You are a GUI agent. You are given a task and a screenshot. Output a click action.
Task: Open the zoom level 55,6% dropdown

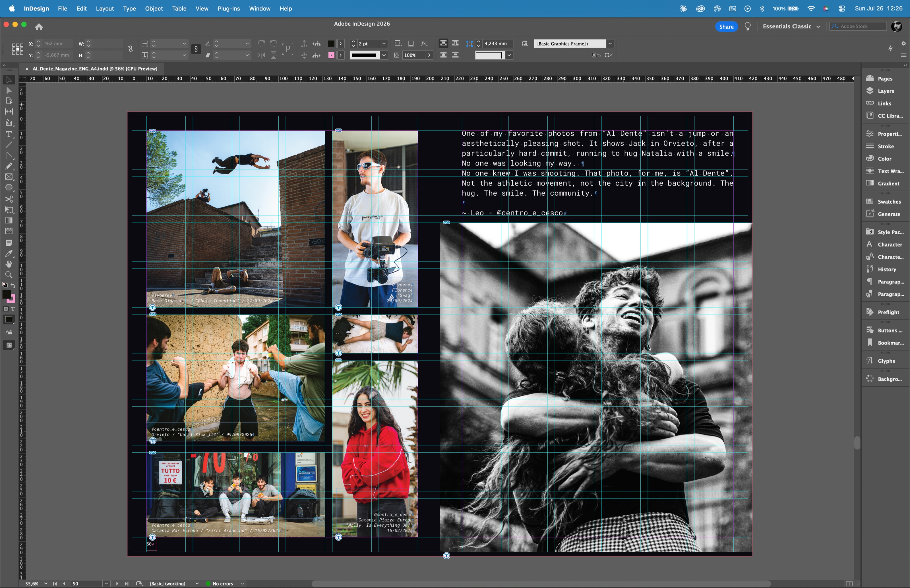[x=46, y=583]
